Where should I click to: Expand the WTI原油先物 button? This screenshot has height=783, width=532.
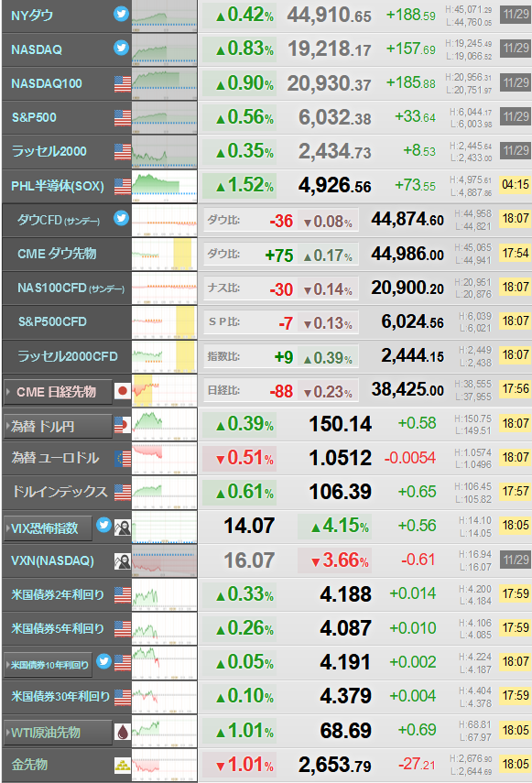[x=58, y=733]
